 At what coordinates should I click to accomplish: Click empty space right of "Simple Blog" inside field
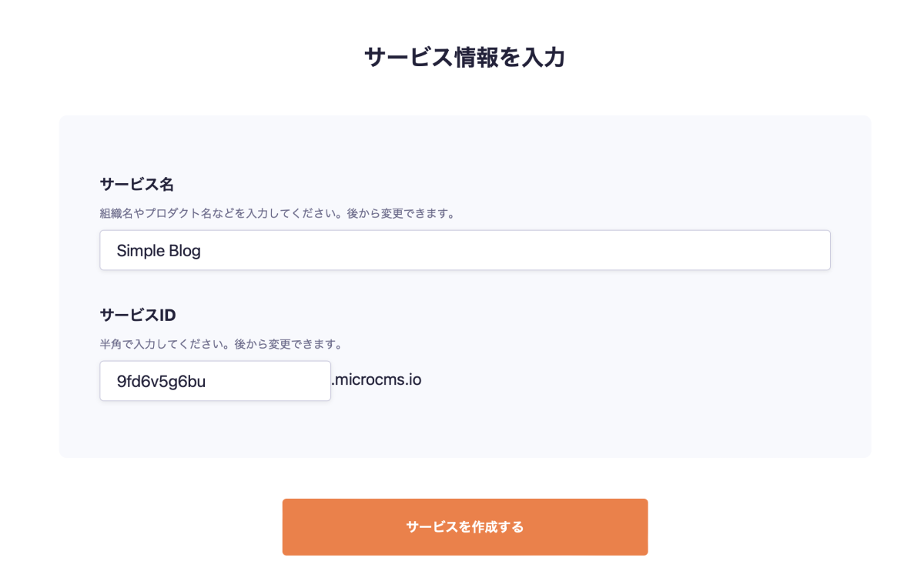(539, 250)
